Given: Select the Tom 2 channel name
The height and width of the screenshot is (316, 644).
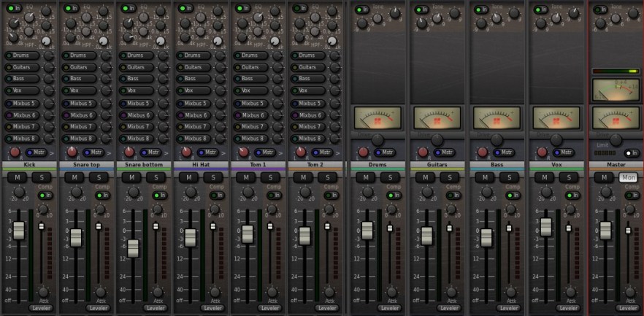Looking at the screenshot, I should coord(315,166).
